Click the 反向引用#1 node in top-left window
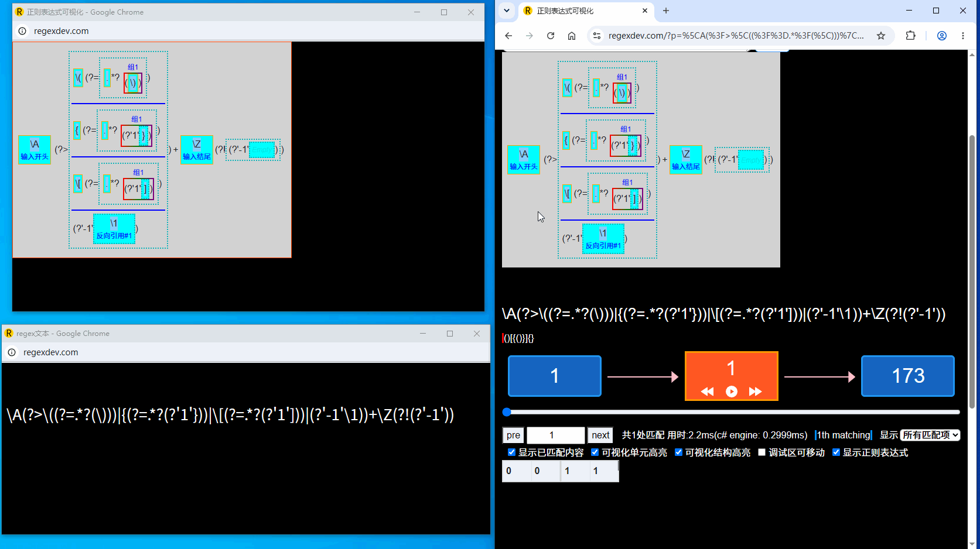The image size is (980, 549). click(114, 229)
